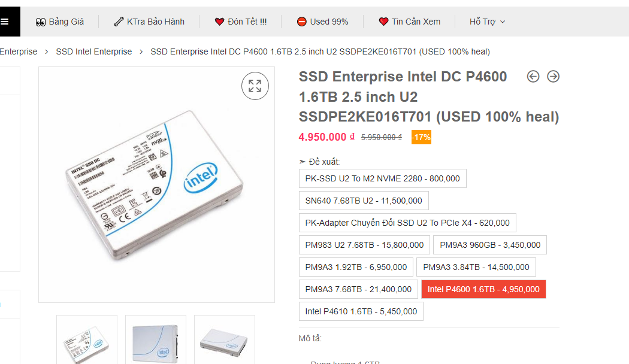Select PM9A3 960GB option
The width and height of the screenshot is (629, 364).
[x=490, y=244]
